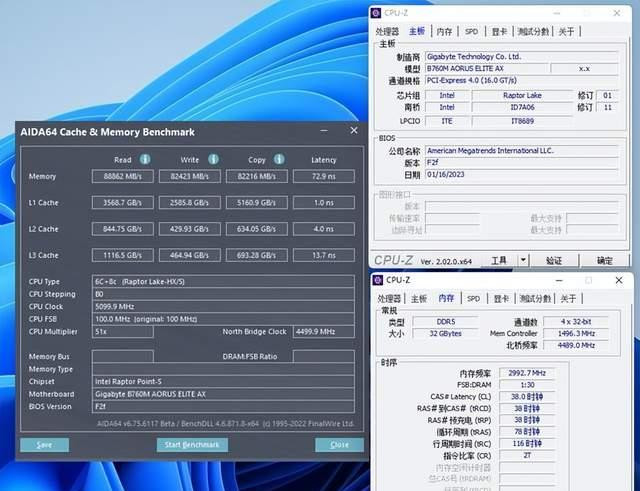Click L2 Cache Write value 429.93 GB/s
The image size is (640, 491).
click(x=189, y=229)
